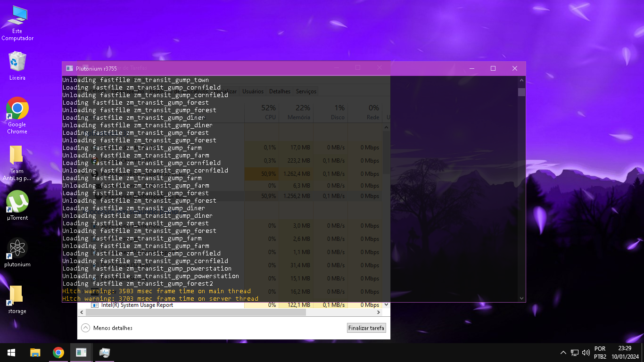
Task: Click the Task Manager taskbar icon
Action: point(81,352)
